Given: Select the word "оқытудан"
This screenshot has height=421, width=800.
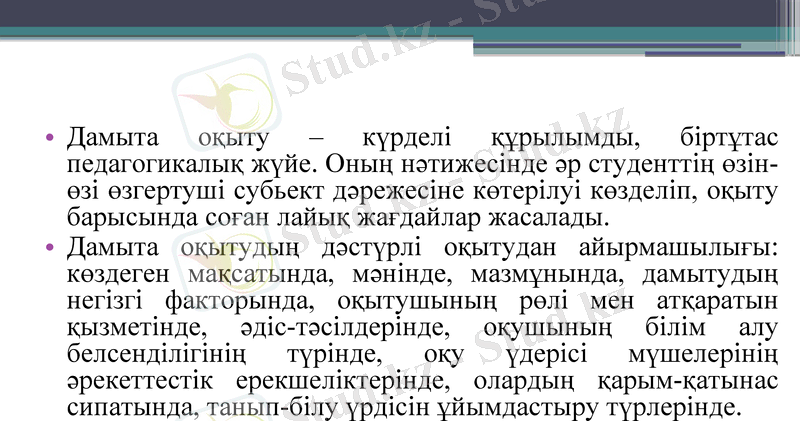Looking at the screenshot, I should [499, 249].
